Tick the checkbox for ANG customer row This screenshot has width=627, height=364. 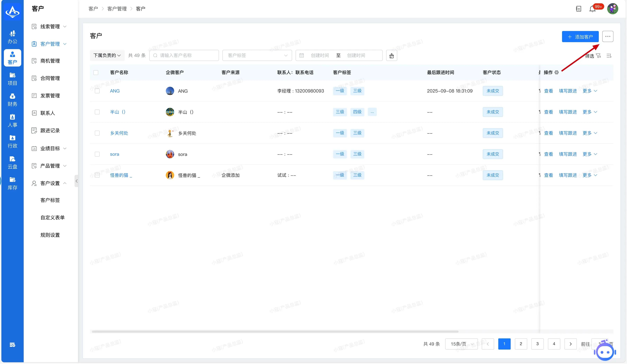(97, 91)
